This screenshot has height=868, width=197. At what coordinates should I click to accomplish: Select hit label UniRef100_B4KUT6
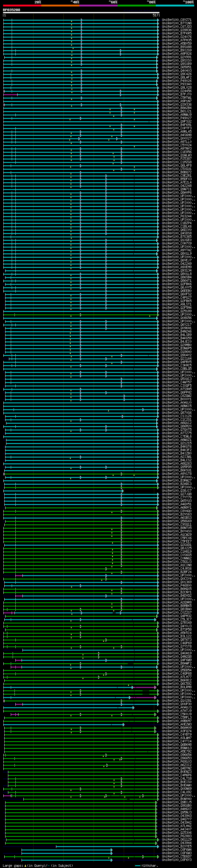click(177, 446)
